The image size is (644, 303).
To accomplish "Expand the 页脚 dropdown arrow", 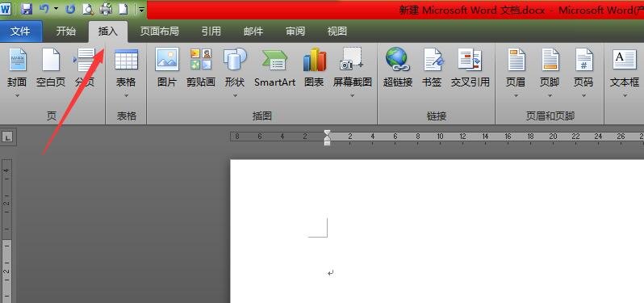I will pos(550,96).
